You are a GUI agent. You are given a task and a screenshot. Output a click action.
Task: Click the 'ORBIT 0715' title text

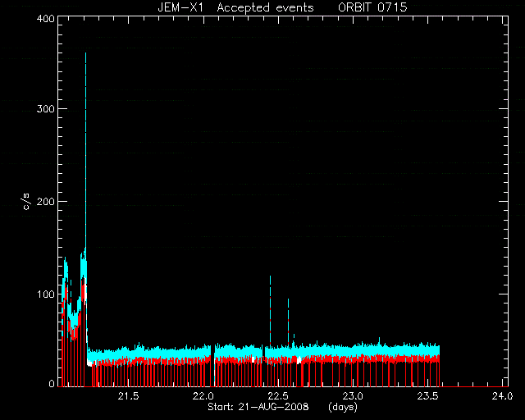[372, 7]
